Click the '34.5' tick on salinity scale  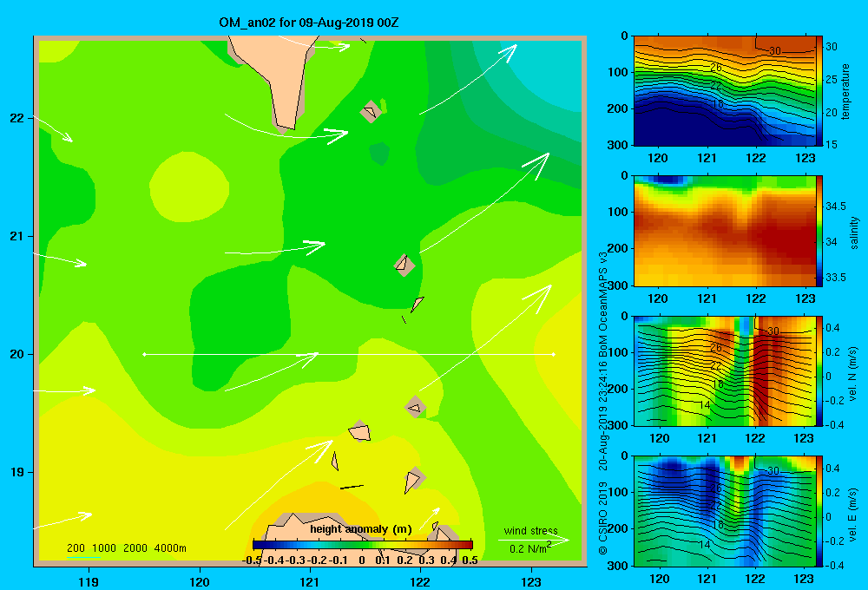(x=835, y=206)
